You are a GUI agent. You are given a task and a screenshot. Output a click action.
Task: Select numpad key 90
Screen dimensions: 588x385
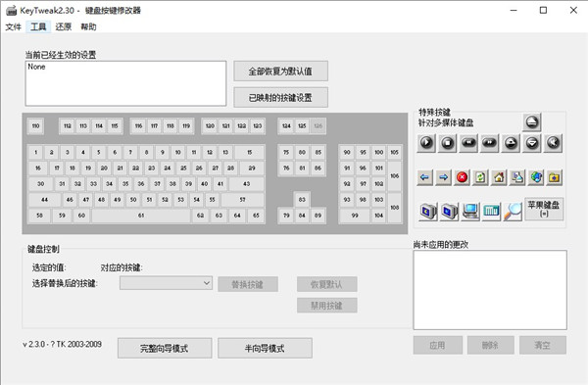[347, 153]
